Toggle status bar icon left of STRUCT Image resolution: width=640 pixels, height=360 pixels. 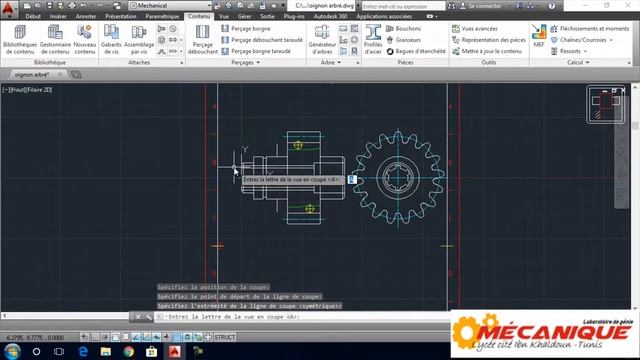208,337
